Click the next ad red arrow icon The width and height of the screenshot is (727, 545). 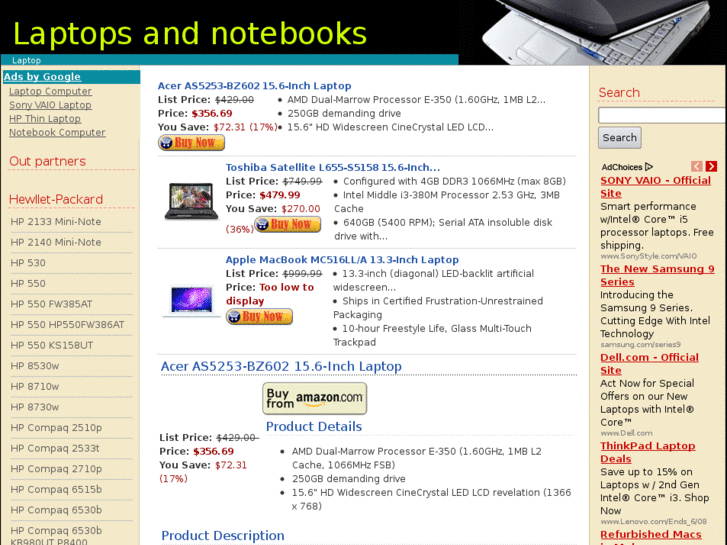(x=711, y=167)
